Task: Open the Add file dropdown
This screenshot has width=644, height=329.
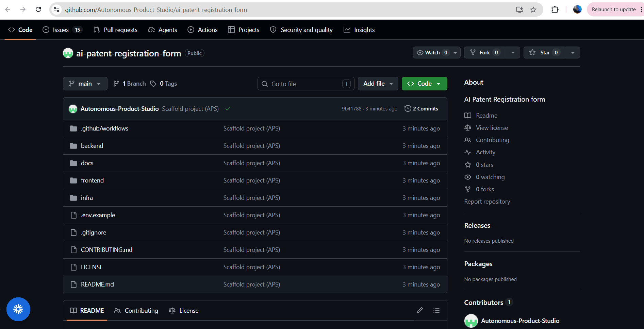Action: (378, 84)
